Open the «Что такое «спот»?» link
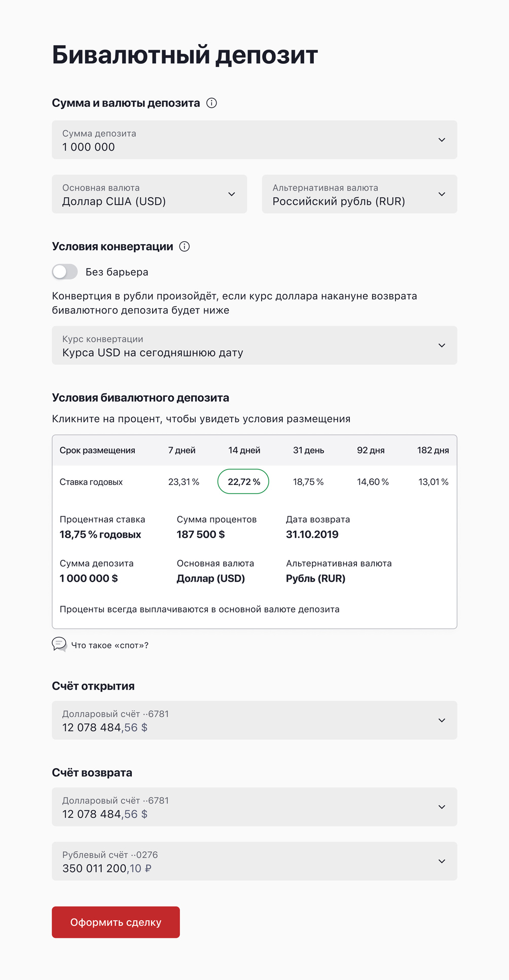509x980 pixels. (110, 645)
